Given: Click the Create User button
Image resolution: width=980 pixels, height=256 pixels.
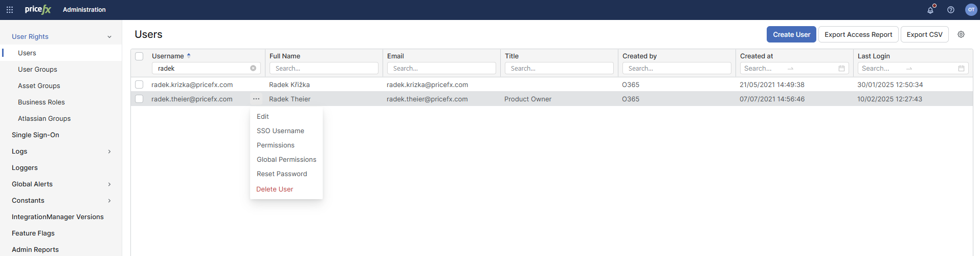Looking at the screenshot, I should [791, 34].
